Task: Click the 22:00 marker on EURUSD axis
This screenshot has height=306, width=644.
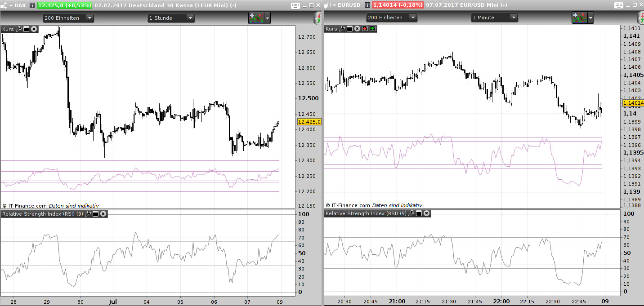Action: click(501, 301)
